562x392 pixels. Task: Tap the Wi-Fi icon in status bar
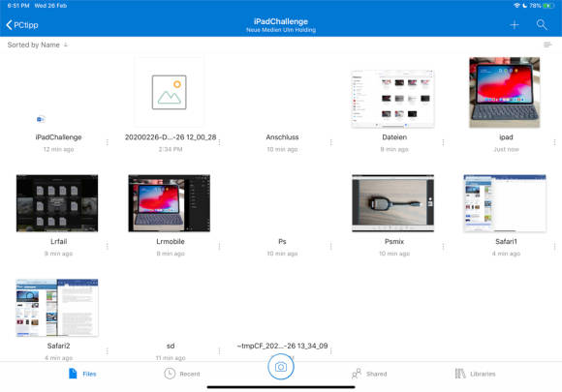[516, 6]
